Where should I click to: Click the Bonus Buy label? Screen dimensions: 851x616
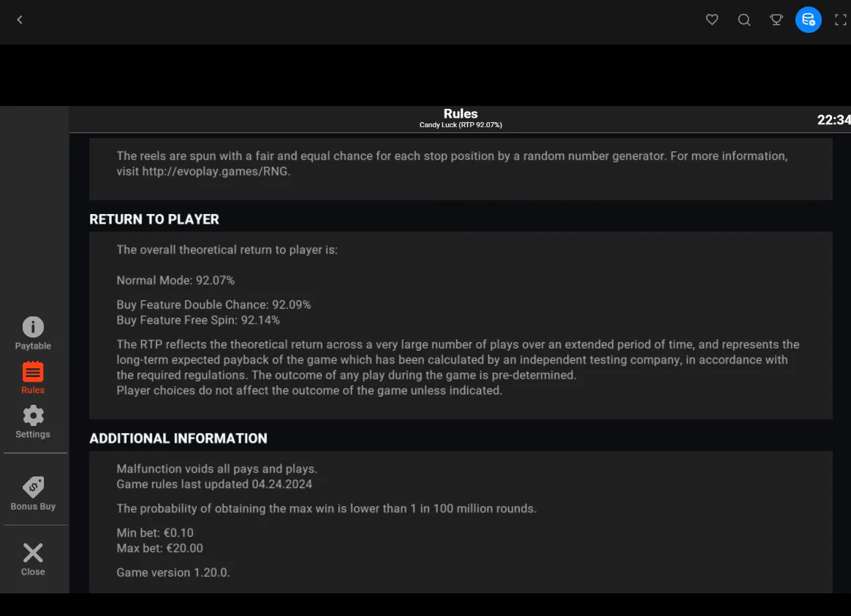tap(33, 506)
